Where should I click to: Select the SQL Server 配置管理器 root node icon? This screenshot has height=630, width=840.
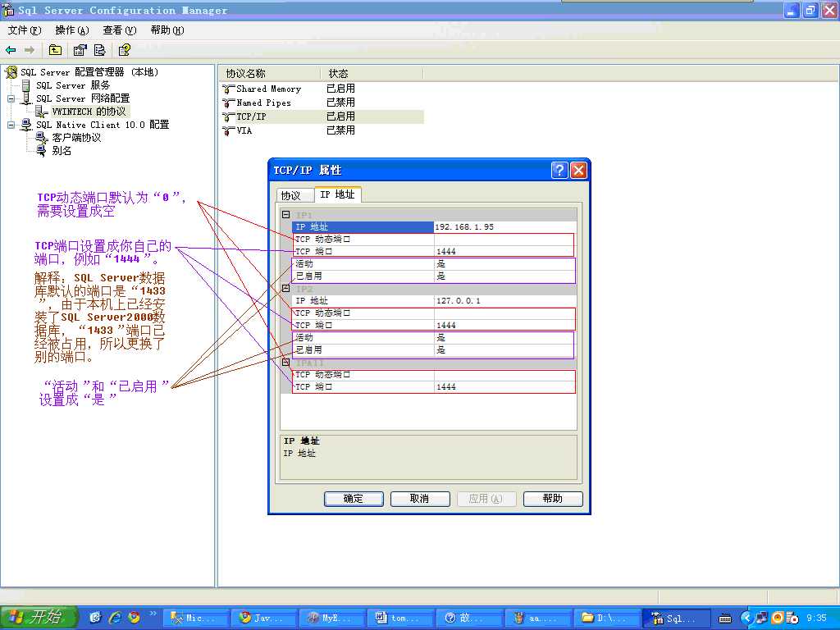(x=11, y=72)
